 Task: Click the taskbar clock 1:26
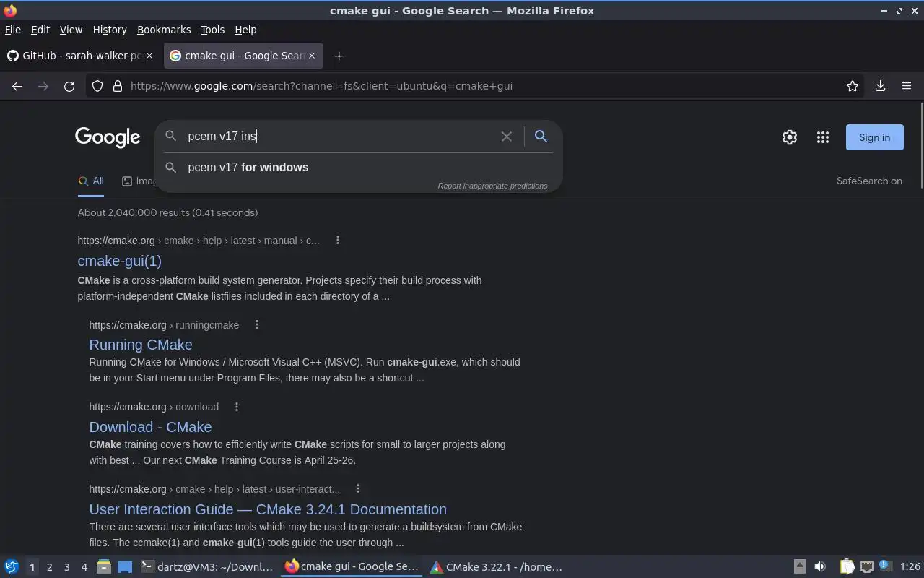pyautogui.click(x=910, y=567)
